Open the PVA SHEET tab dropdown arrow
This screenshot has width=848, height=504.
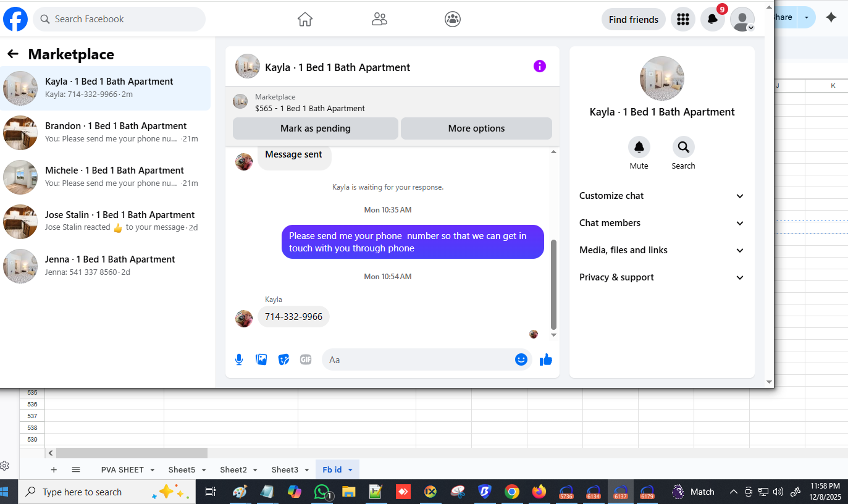click(x=153, y=470)
